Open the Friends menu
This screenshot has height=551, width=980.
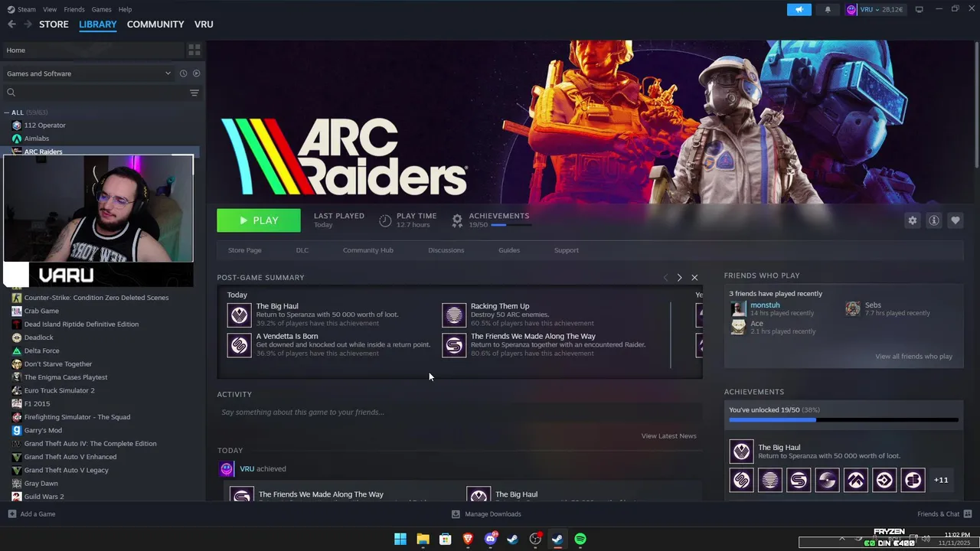74,9
